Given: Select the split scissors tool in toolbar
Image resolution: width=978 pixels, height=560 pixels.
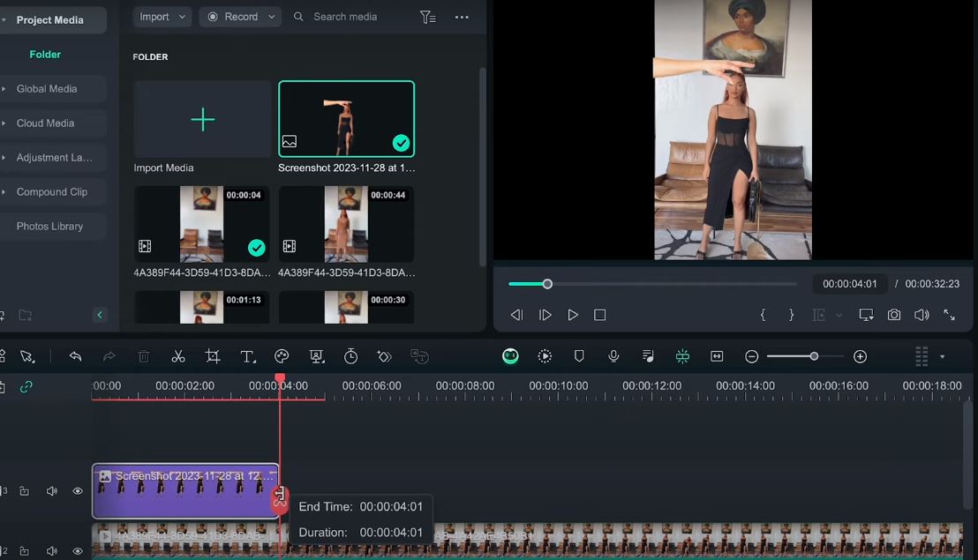Looking at the screenshot, I should coord(178,356).
